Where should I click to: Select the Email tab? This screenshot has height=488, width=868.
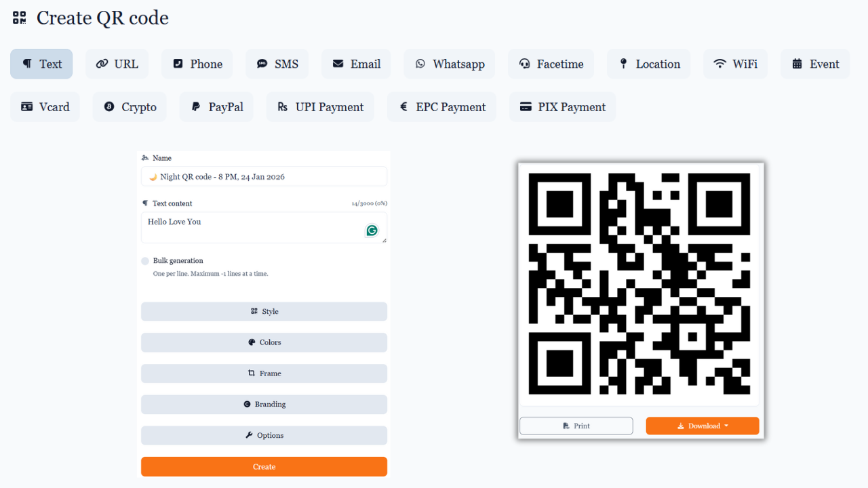click(356, 64)
